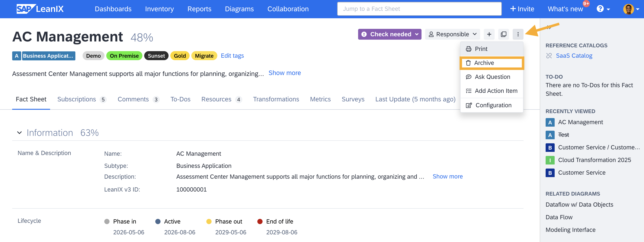Open the Help question-mark menu
644x242 pixels.
point(603,9)
